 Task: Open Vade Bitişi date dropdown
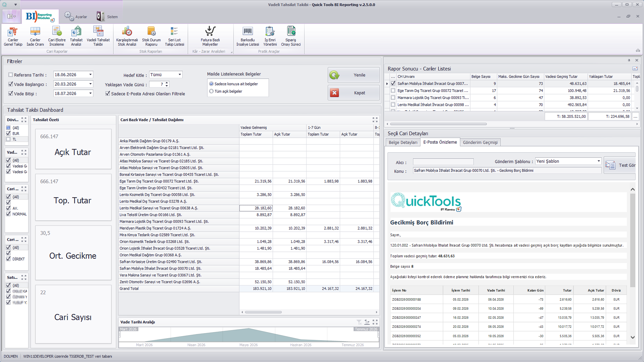90,94
